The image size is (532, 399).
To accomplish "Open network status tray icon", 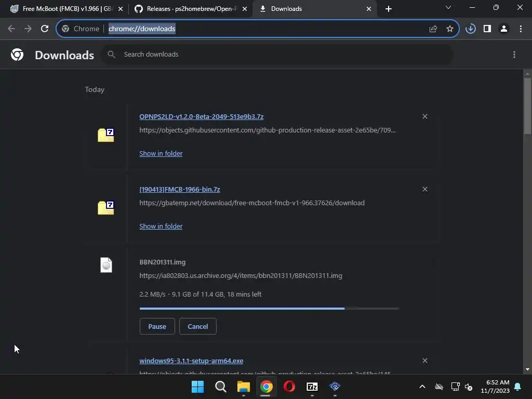I will (x=455, y=387).
